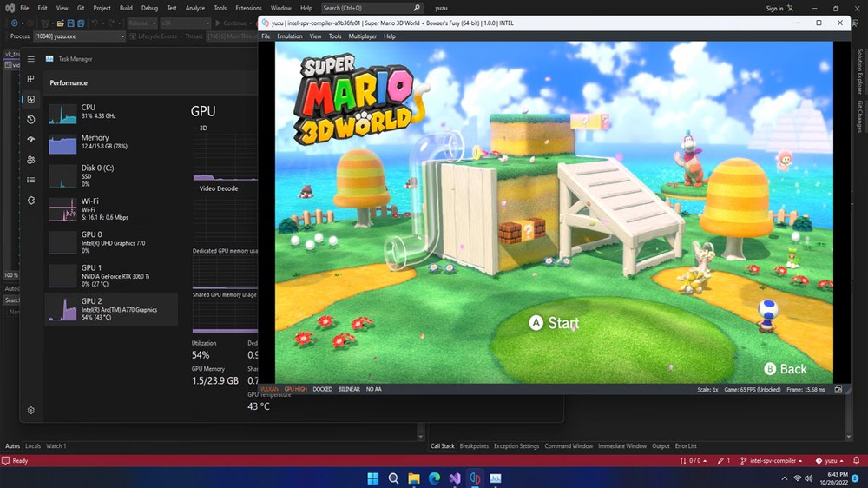The image size is (868, 488).
Task: Toggle DOCKED mode in yuzu status bar
Action: [x=323, y=389]
